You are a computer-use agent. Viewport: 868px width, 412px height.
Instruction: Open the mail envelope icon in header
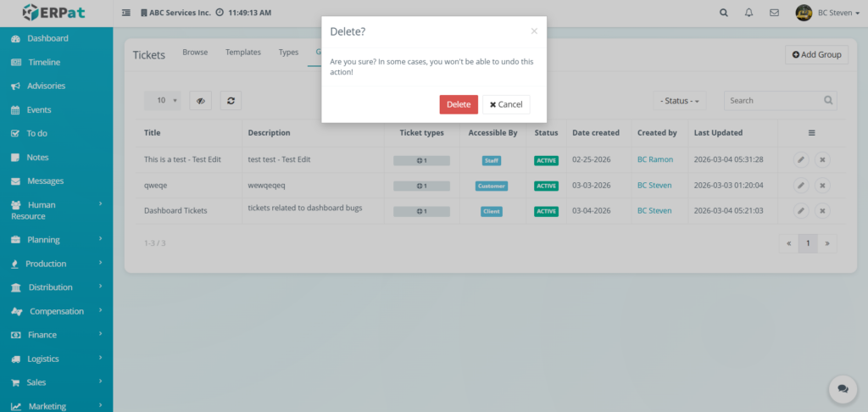(775, 13)
